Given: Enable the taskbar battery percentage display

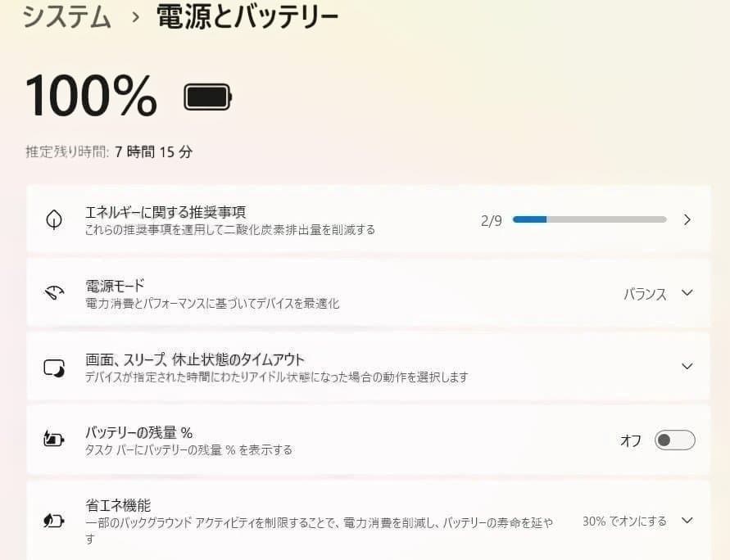Looking at the screenshot, I should [673, 440].
